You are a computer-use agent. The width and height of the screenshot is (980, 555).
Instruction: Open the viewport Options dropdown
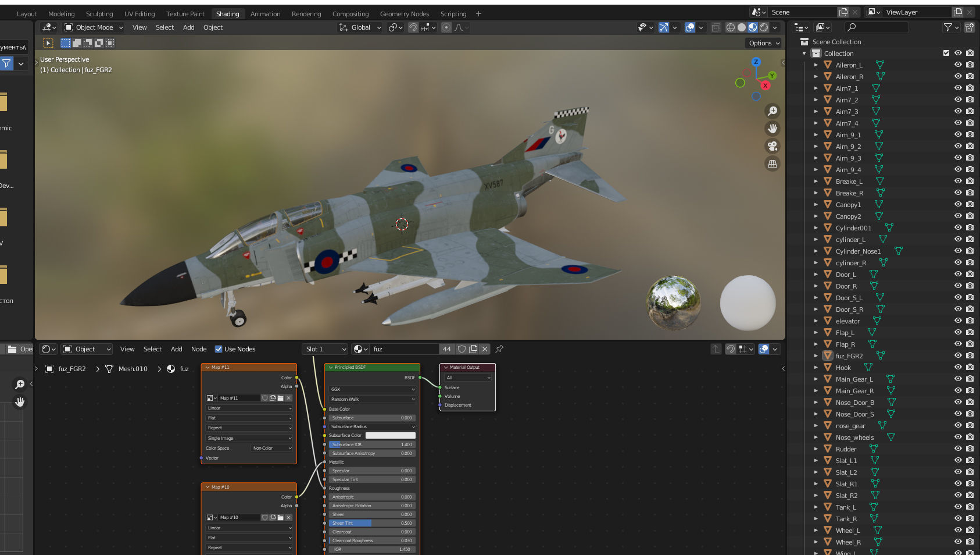[x=764, y=43]
